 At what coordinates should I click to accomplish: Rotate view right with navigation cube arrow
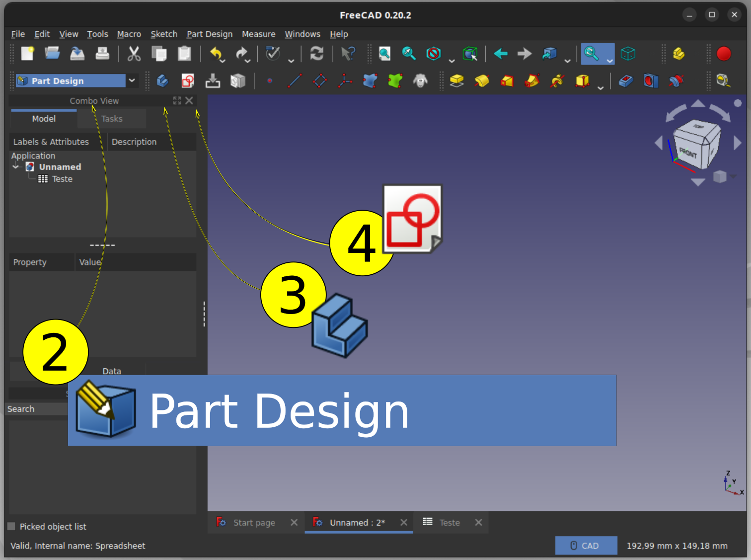tap(738, 143)
